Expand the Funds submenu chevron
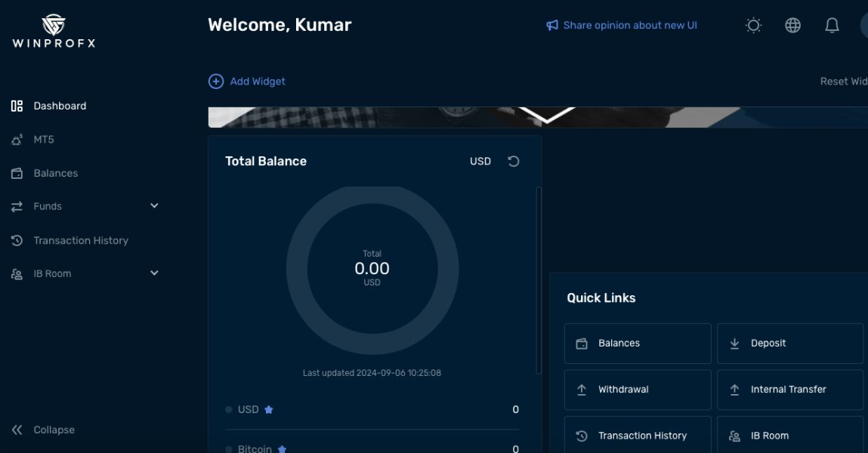The image size is (868, 453). click(154, 206)
